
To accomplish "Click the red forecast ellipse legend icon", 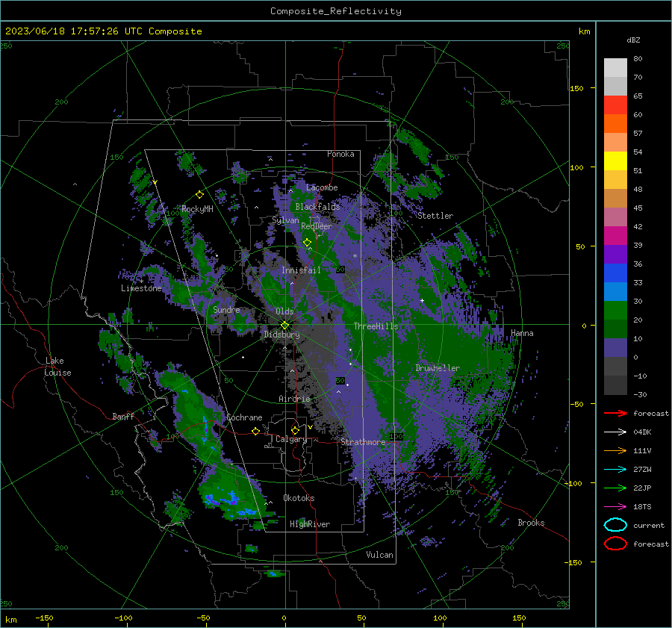I will pyautogui.click(x=615, y=544).
